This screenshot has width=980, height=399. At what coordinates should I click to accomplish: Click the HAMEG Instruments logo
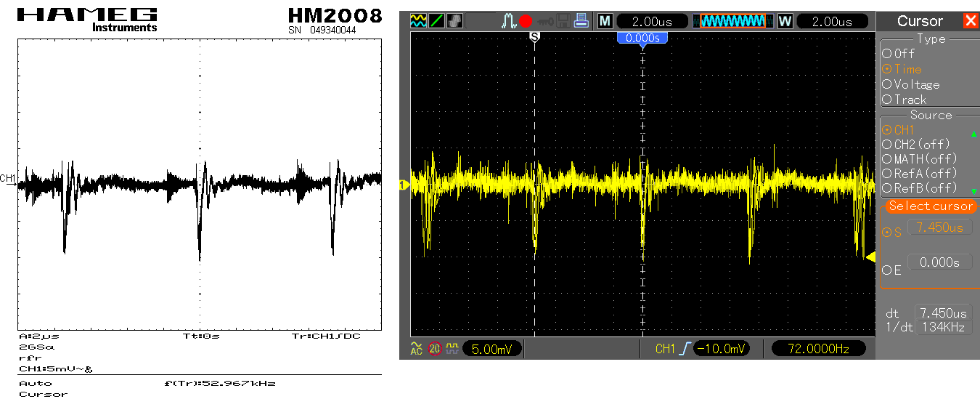(x=86, y=20)
